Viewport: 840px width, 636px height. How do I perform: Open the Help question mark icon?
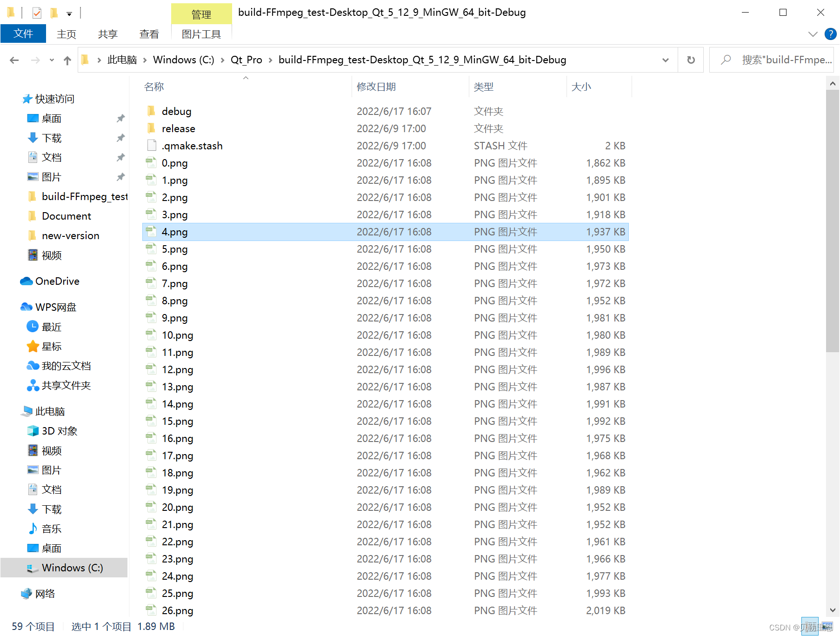(830, 34)
